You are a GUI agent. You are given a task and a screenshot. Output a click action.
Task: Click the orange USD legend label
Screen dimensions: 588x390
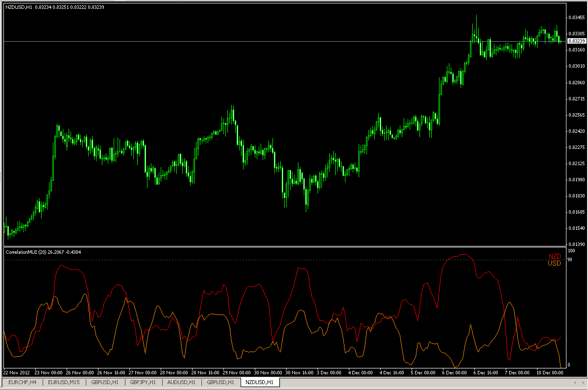[555, 263]
